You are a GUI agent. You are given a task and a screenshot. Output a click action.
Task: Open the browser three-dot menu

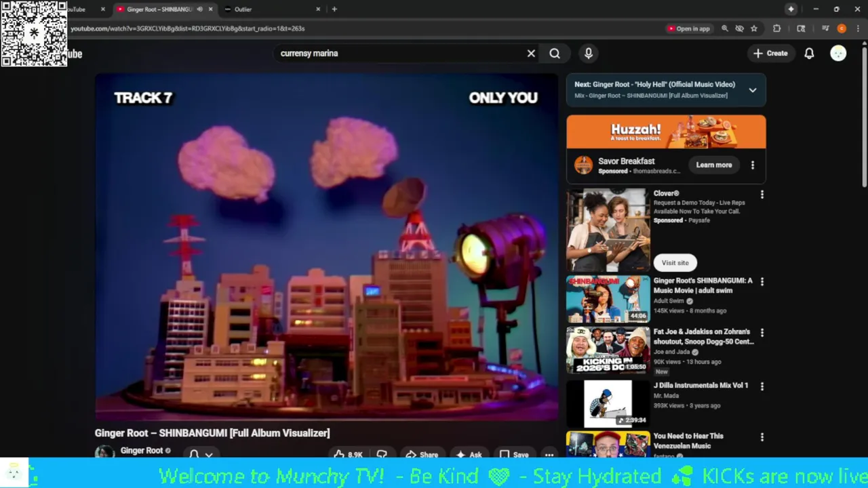point(858,28)
